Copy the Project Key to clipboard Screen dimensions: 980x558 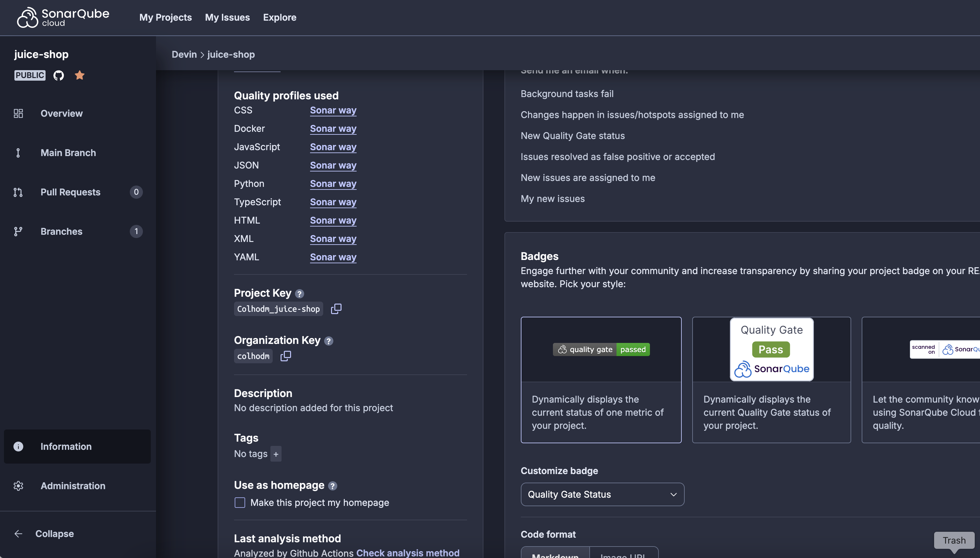(x=336, y=309)
